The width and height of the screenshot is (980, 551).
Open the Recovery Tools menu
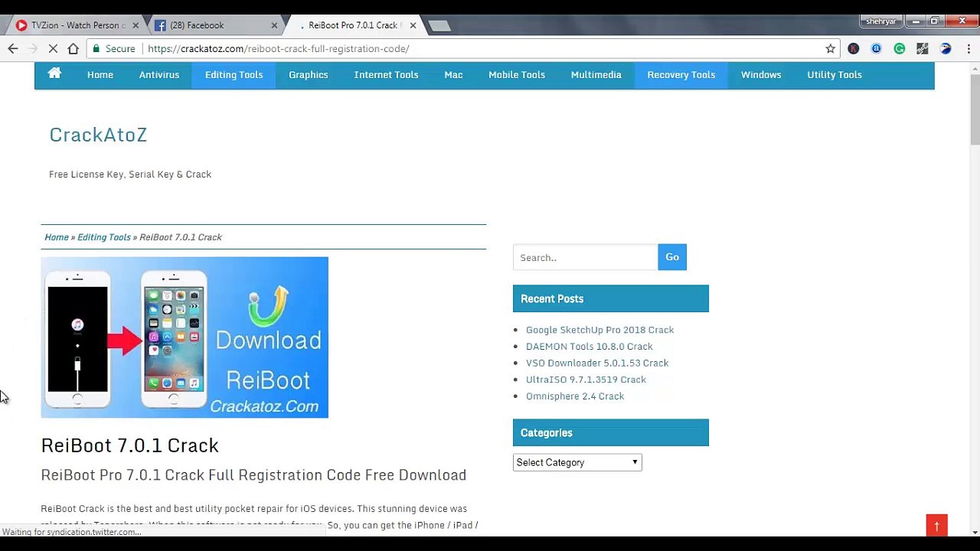click(x=681, y=75)
